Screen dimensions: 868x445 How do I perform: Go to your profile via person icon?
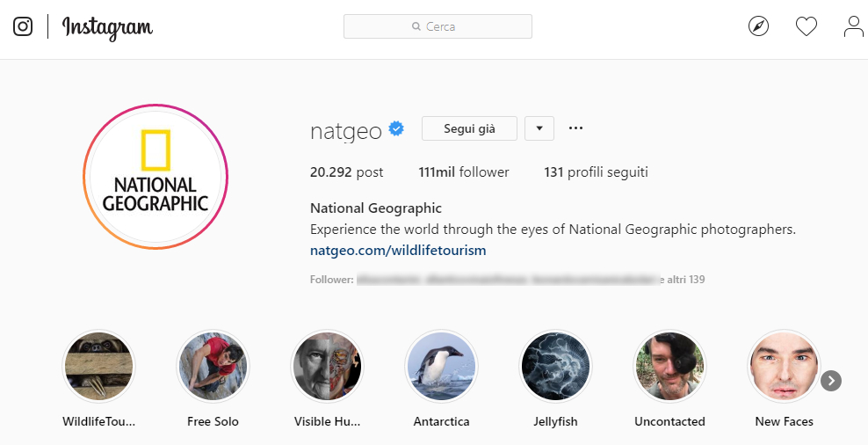click(x=853, y=26)
